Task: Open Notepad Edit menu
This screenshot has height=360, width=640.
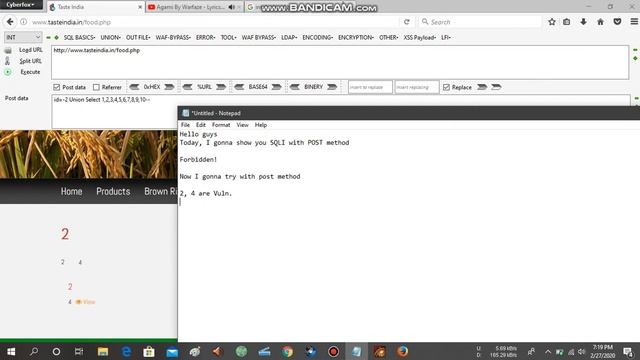Action: coord(200,125)
